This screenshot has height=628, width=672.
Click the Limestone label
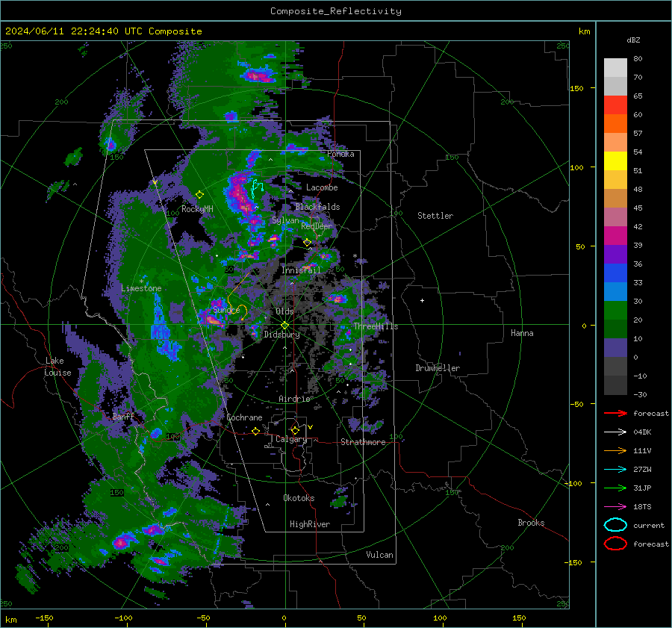(x=141, y=288)
